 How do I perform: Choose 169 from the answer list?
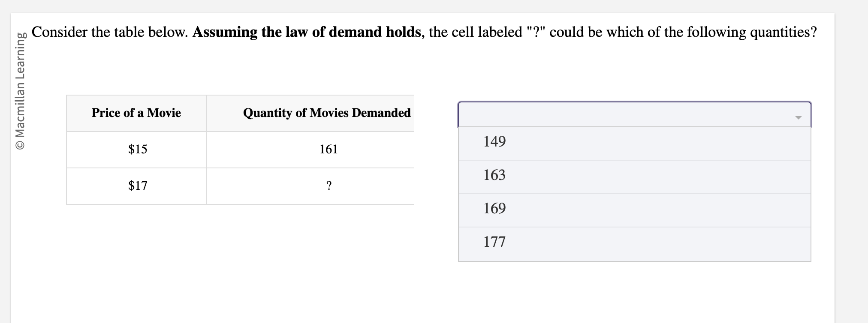(x=494, y=208)
